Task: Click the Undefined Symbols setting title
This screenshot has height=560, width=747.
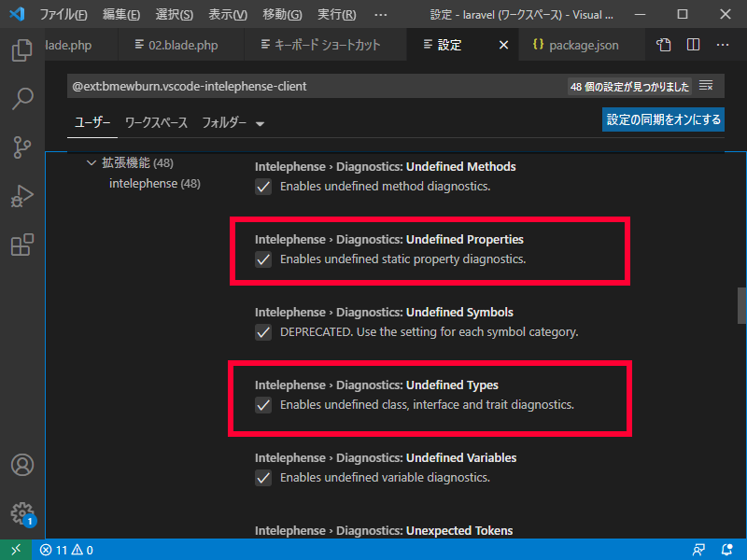Action: (x=384, y=313)
